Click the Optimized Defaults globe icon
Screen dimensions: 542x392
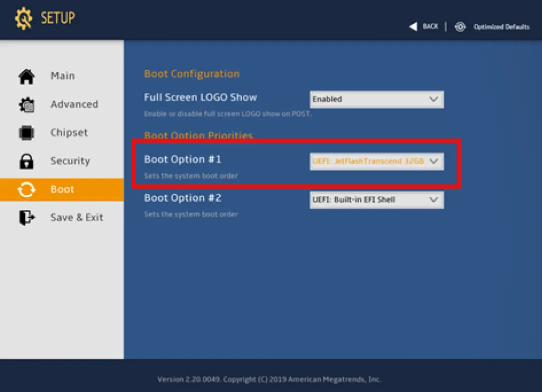point(460,27)
